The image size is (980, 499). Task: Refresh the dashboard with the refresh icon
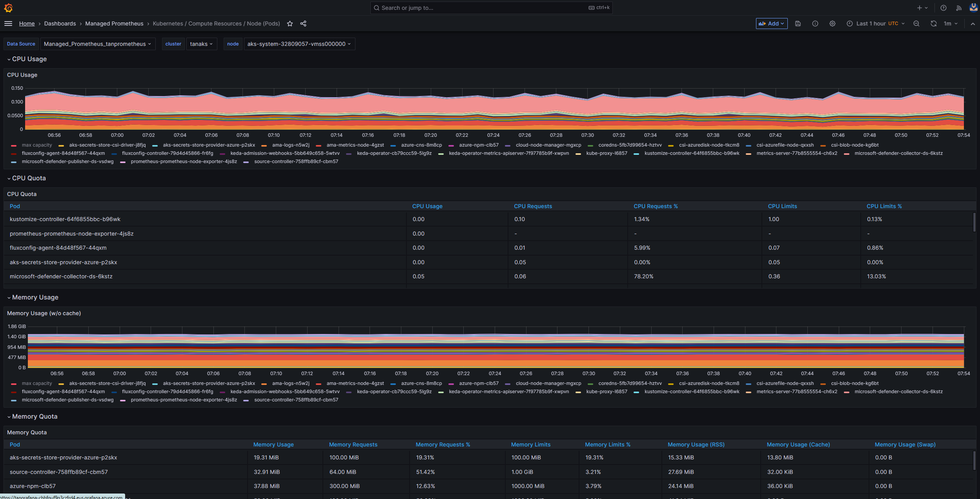click(x=933, y=24)
